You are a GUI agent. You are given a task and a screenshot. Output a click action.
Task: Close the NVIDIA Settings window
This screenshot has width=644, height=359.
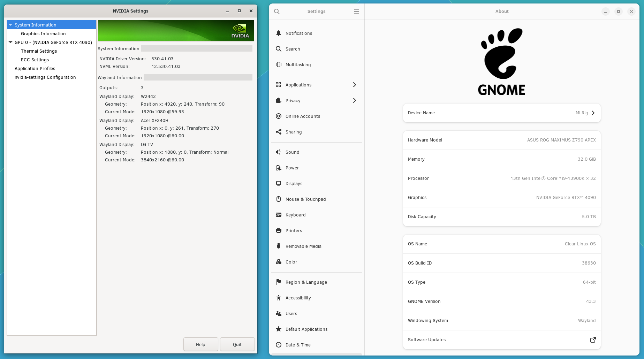coord(251,11)
